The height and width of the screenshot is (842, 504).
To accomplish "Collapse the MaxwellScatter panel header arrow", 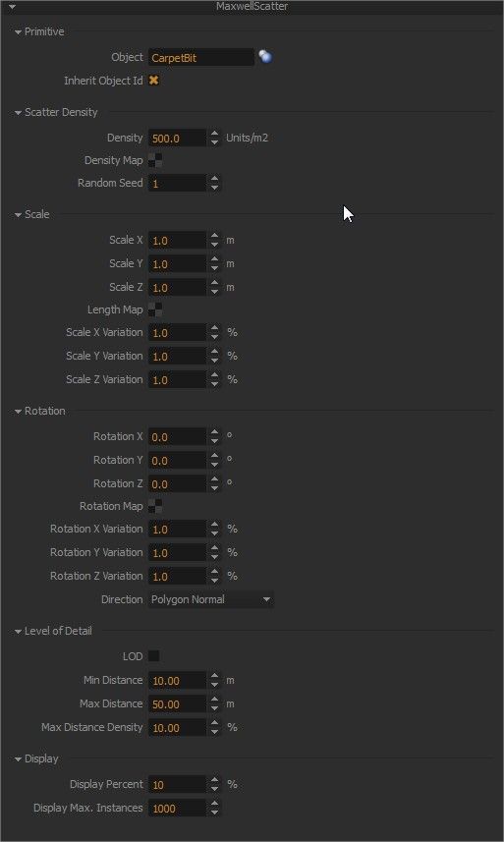I will [12, 7].
